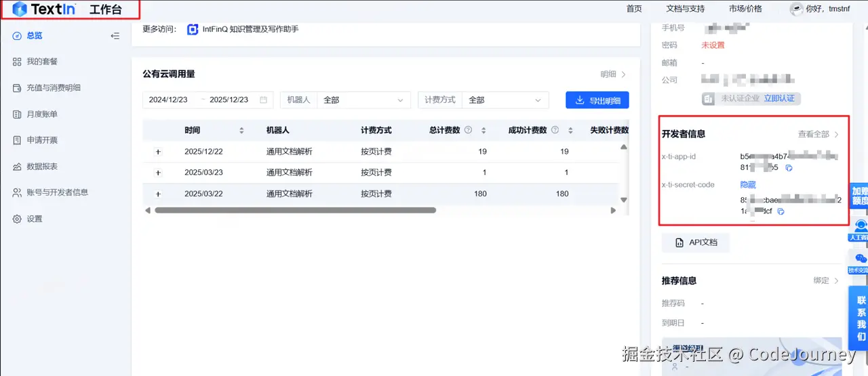The image size is (868, 376).
Task: Click the 申请开票 invoice icon
Action: [x=18, y=140]
